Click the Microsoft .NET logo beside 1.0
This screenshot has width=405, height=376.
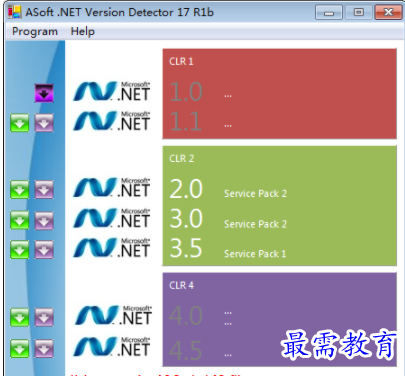tap(112, 91)
